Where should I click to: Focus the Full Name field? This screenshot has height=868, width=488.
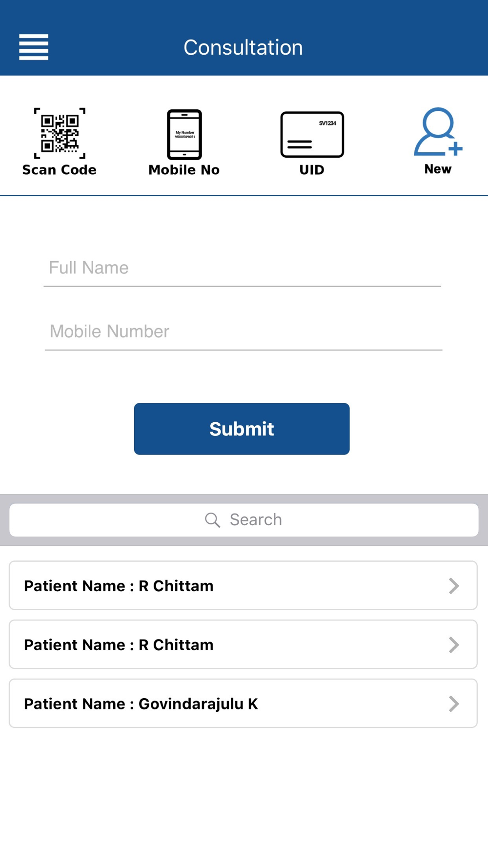(243, 268)
